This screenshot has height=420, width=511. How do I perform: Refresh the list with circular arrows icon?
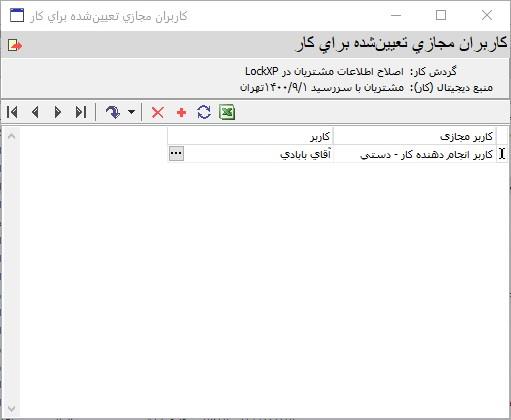coord(204,112)
